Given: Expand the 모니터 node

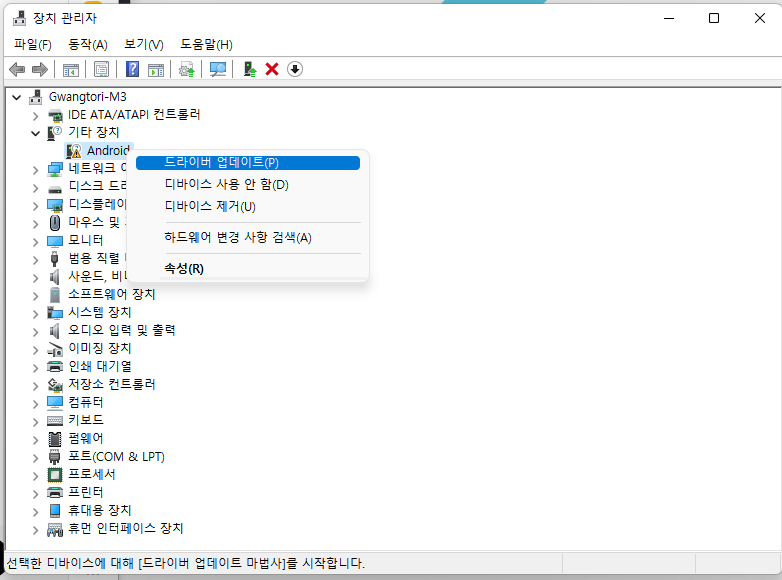Looking at the screenshot, I should point(35,242).
